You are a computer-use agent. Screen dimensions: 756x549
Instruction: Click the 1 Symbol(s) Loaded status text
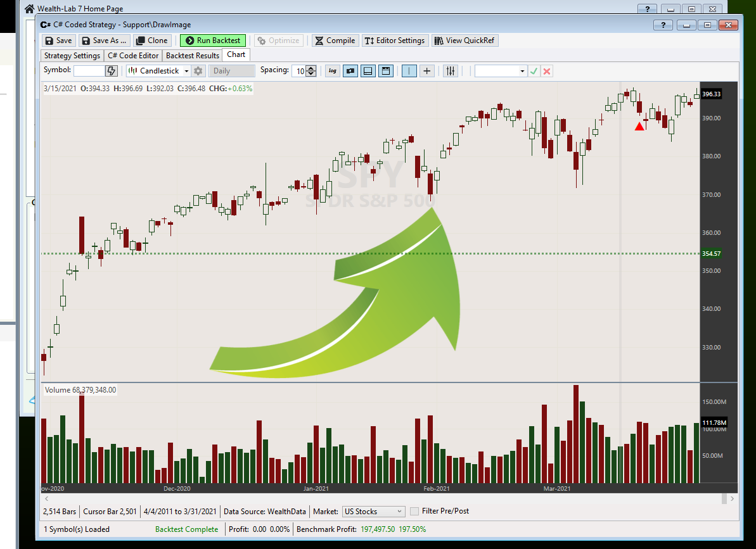point(77,529)
